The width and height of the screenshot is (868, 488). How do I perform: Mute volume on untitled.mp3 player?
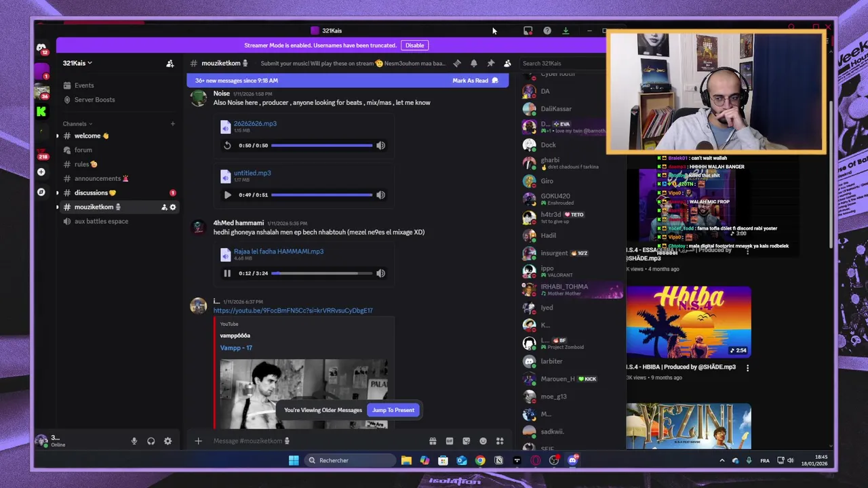[380, 195]
